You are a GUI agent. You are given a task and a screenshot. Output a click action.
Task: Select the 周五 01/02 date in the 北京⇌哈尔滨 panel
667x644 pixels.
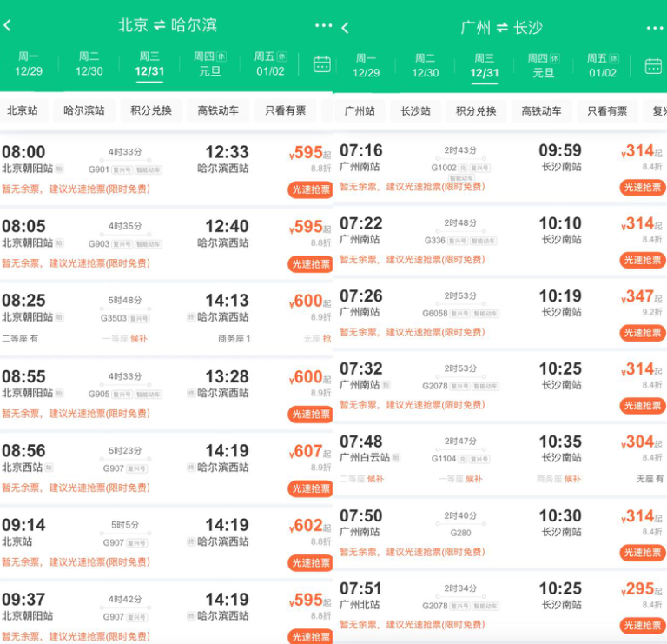pos(270,64)
